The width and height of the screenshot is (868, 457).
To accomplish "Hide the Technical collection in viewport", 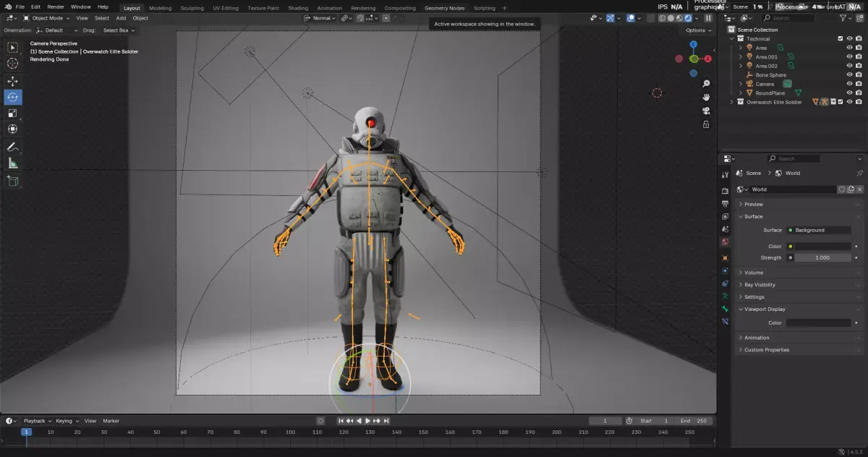I will coord(849,38).
